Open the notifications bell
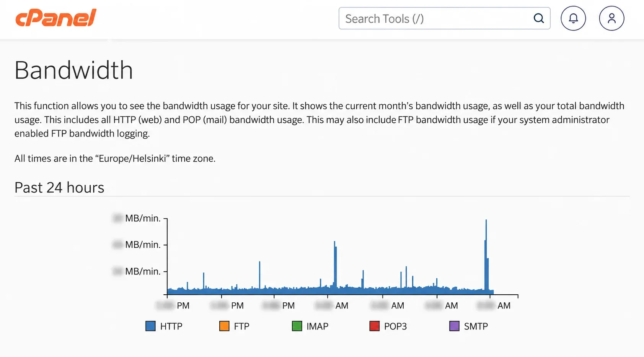This screenshot has width=644, height=357. [573, 18]
